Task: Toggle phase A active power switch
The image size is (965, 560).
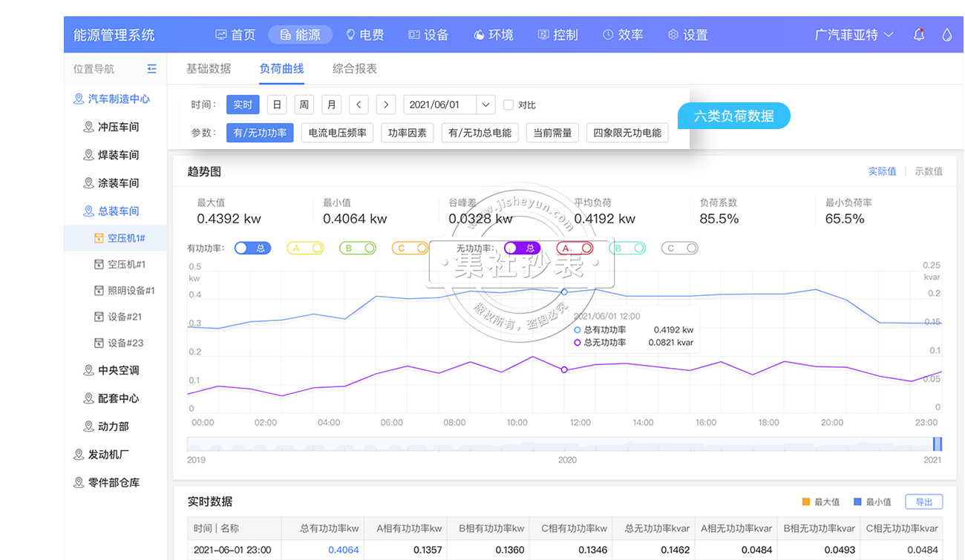Action: coord(305,248)
